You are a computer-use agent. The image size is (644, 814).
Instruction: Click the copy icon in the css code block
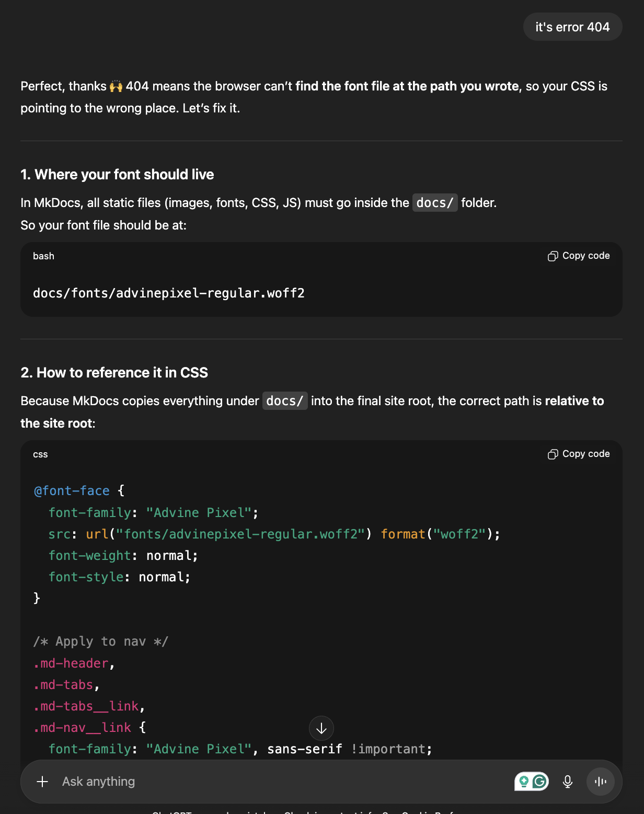coord(553,454)
